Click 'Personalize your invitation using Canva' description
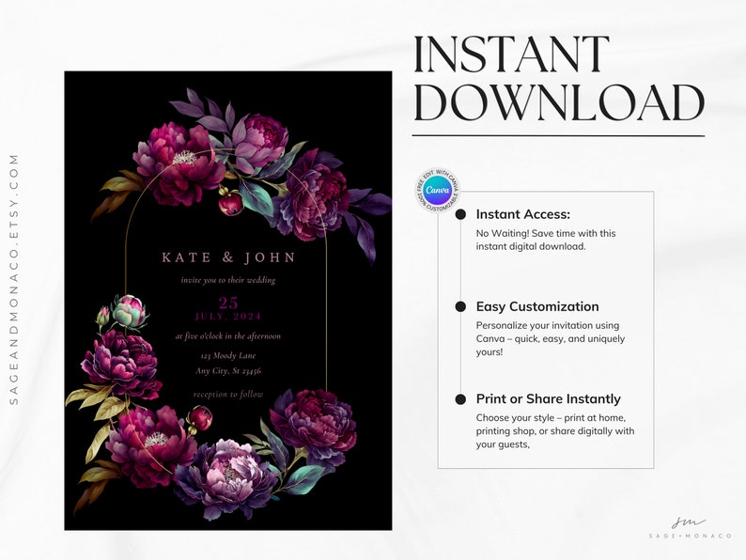746x560 pixels. pyautogui.click(x=551, y=339)
